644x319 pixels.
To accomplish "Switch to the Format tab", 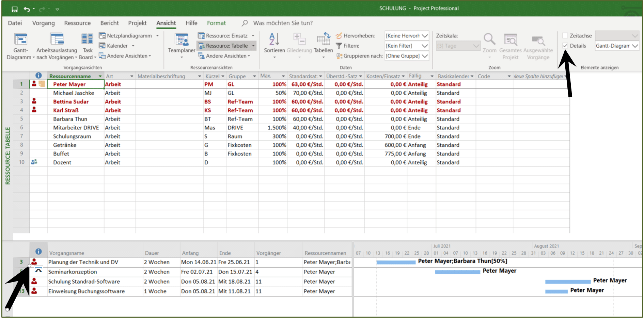I will (x=216, y=23).
